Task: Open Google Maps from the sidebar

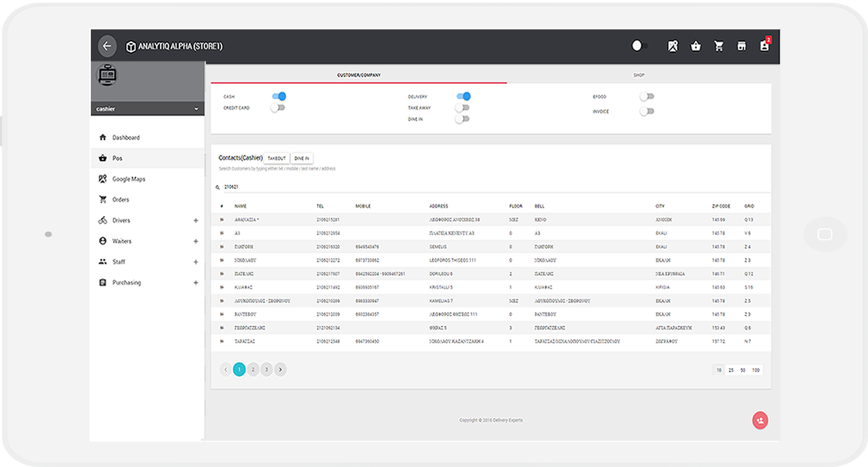Action: tap(129, 179)
